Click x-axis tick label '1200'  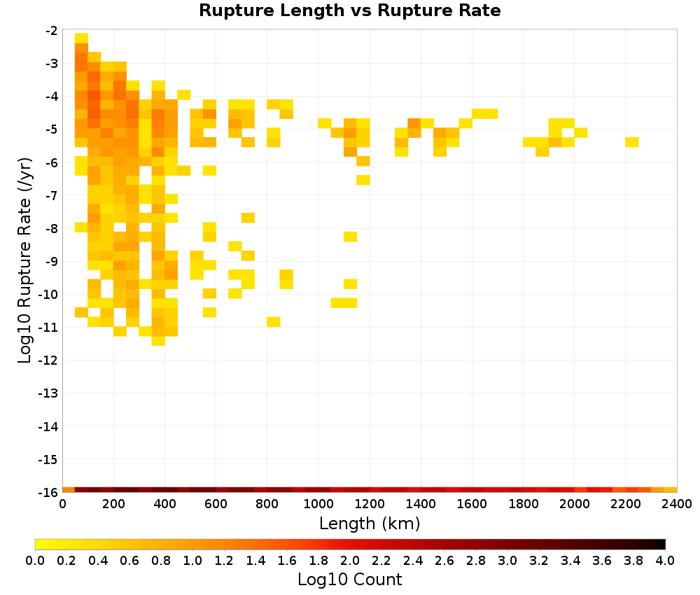coord(370,505)
